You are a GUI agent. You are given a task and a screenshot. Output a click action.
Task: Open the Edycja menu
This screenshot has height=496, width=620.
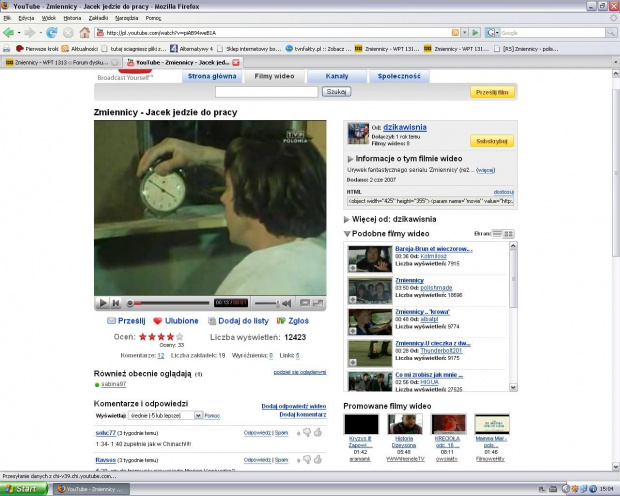point(26,18)
